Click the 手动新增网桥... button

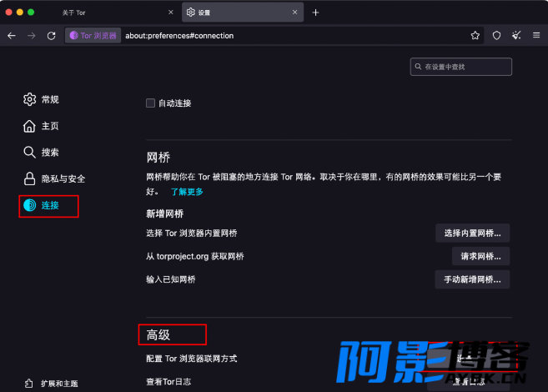[472, 279]
